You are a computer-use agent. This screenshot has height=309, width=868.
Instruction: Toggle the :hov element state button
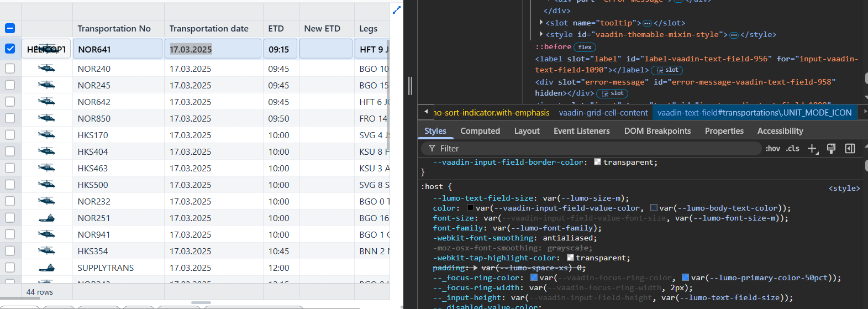tap(772, 149)
